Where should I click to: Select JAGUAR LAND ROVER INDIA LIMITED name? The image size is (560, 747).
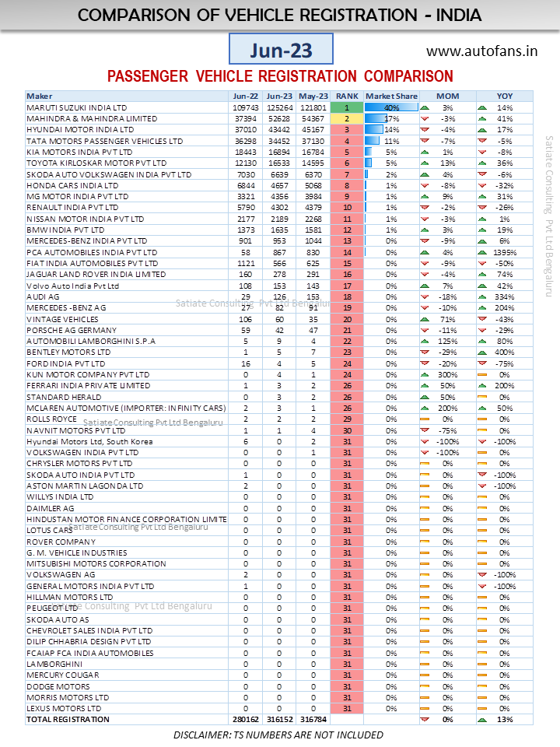click(x=96, y=275)
